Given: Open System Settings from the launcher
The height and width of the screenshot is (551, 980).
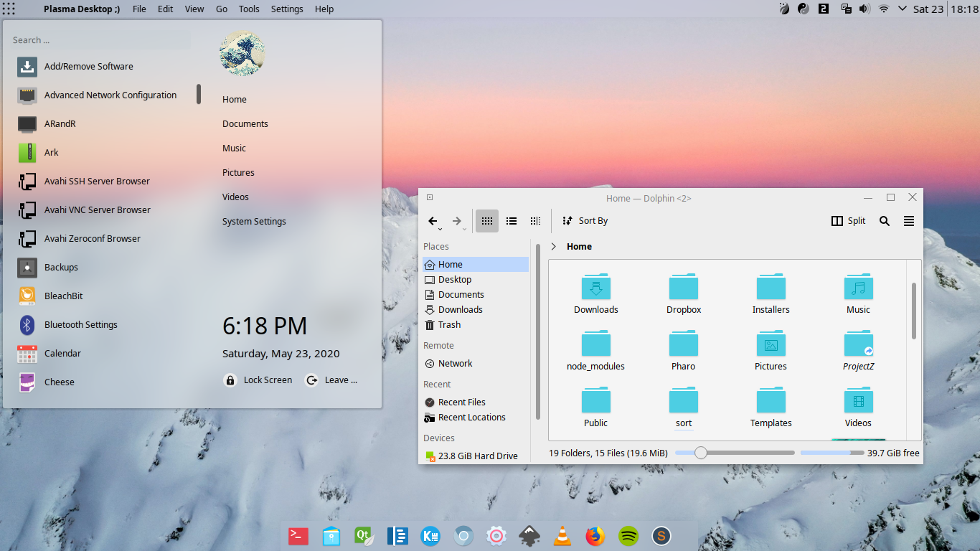Looking at the screenshot, I should pos(254,221).
